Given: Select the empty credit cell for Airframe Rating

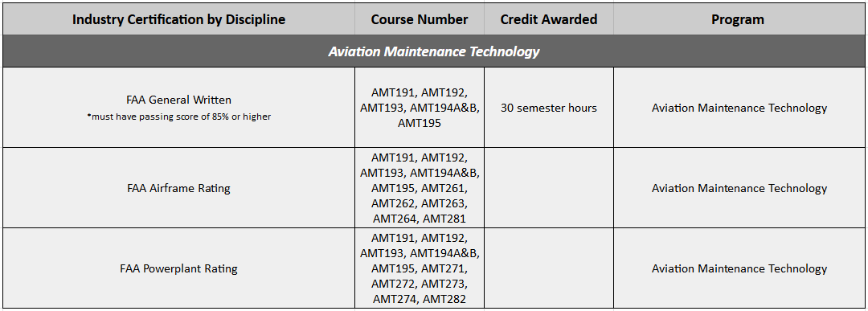Looking at the screenshot, I should click(x=549, y=188).
